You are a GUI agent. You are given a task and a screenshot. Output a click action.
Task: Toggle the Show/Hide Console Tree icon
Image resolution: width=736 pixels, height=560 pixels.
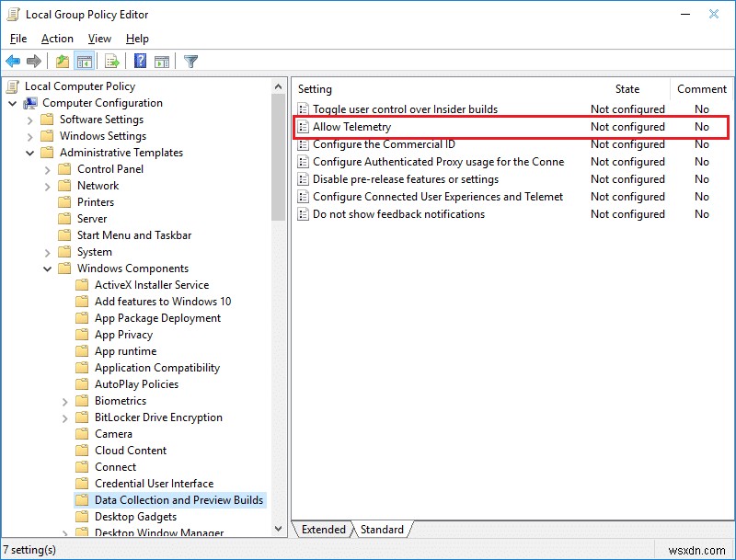84,61
